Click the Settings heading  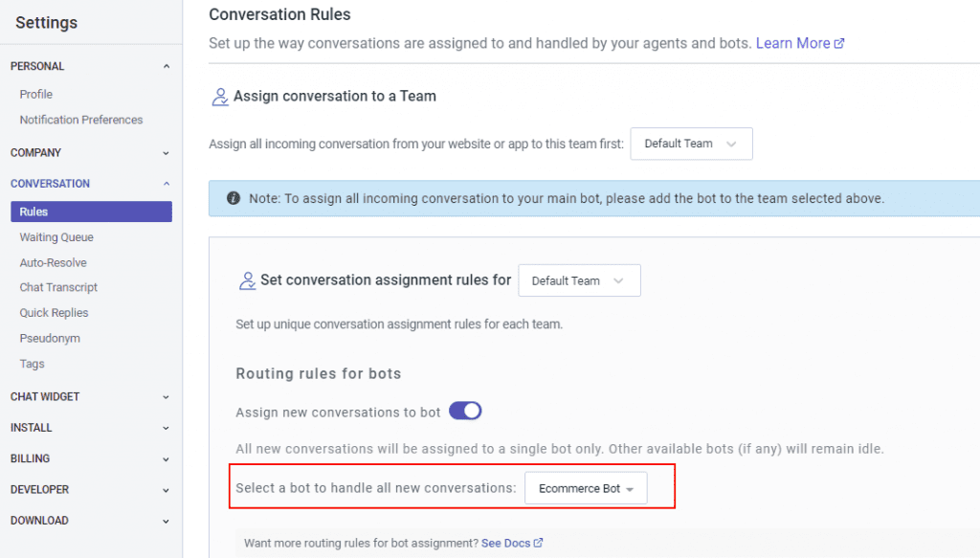(x=46, y=23)
